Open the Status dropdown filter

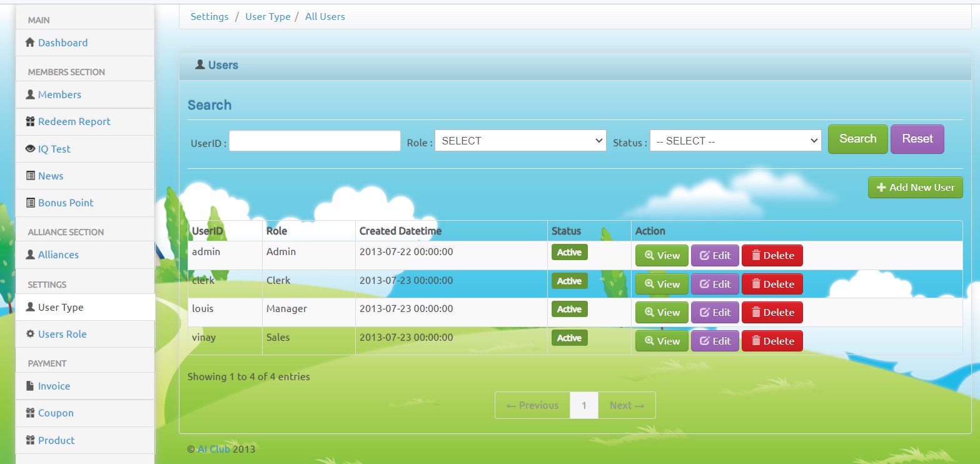(x=735, y=141)
